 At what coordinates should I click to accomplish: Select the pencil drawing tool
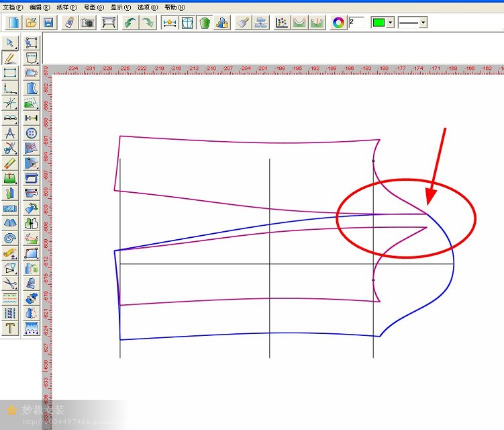[x=10, y=58]
